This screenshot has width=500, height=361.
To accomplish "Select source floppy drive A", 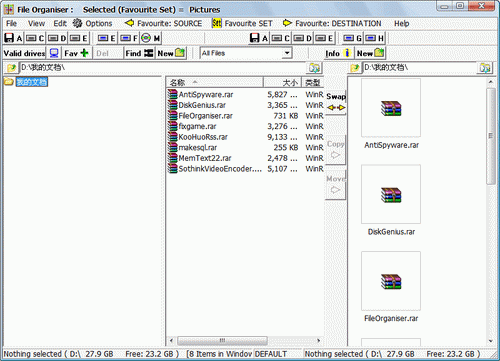I will [x=13, y=38].
